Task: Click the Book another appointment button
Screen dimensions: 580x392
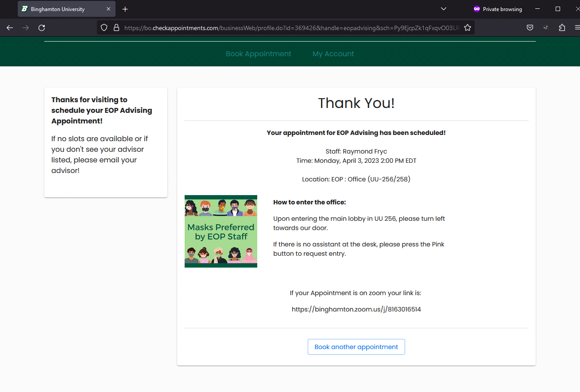Action: [356, 347]
